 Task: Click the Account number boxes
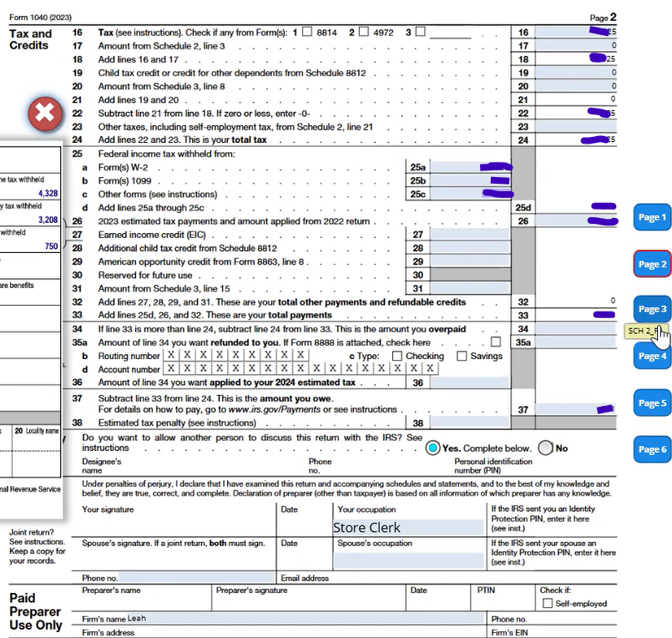(x=301, y=368)
